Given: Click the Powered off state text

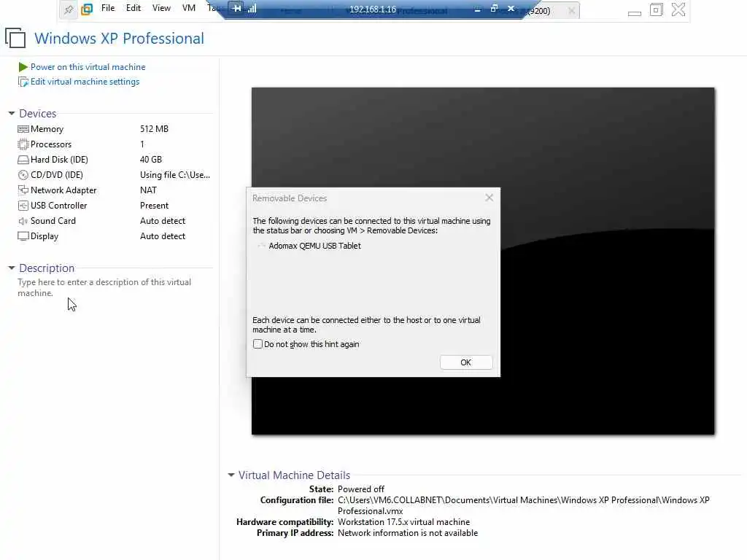Looking at the screenshot, I should click(x=360, y=489).
